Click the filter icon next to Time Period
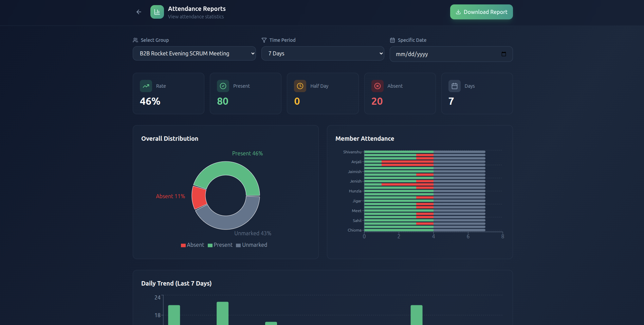The image size is (644, 325). click(x=264, y=40)
